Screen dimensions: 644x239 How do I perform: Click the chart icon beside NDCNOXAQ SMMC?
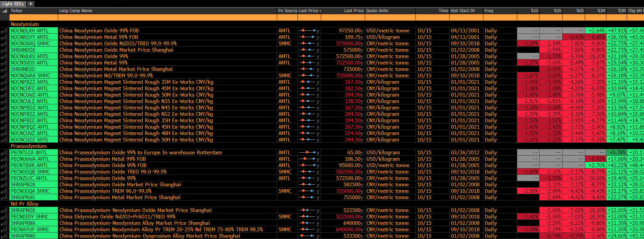pyautogui.click(x=4, y=44)
